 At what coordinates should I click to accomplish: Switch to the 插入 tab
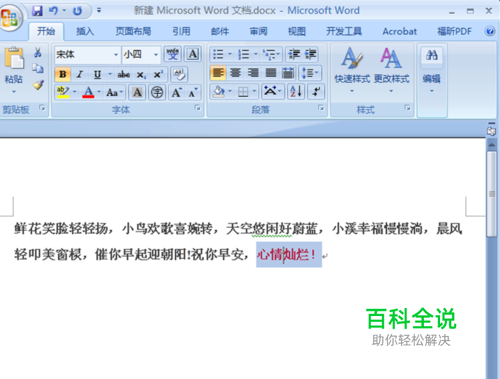[x=85, y=31]
